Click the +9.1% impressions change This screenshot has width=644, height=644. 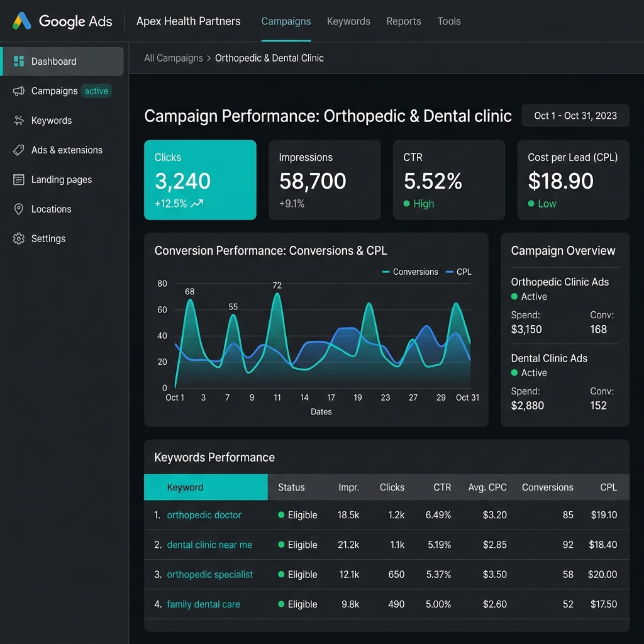tap(292, 204)
